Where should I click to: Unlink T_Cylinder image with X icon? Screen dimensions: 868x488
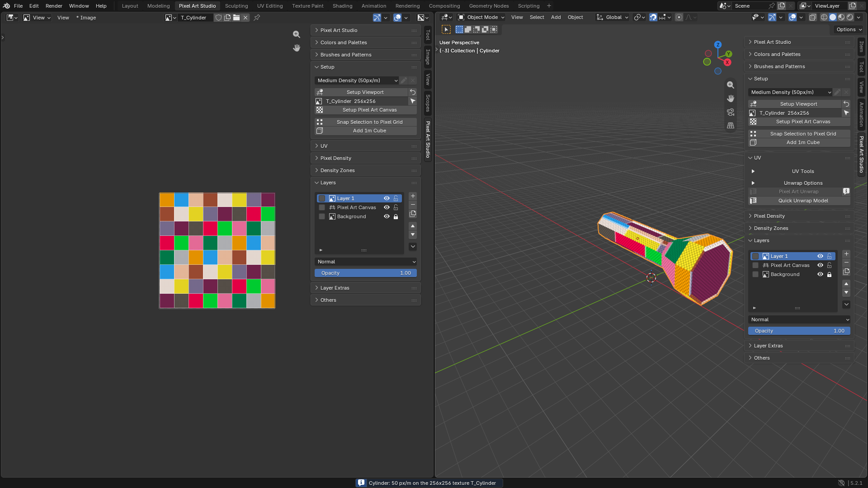[x=245, y=18]
